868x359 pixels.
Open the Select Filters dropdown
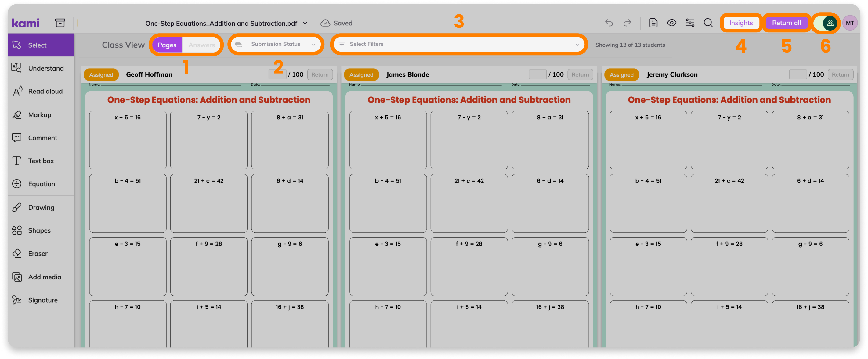(459, 44)
